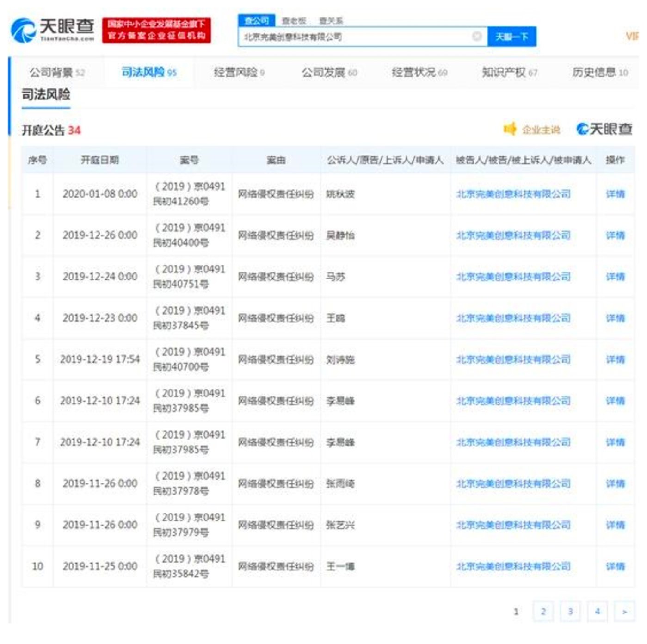Open the 司法风险 tab
This screenshot has width=647, height=644.
point(149,72)
